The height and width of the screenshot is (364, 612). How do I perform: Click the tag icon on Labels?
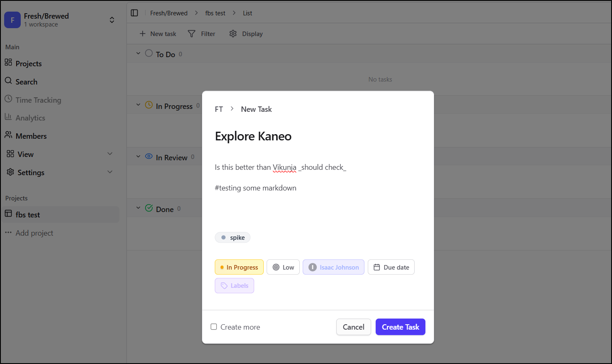(x=224, y=286)
